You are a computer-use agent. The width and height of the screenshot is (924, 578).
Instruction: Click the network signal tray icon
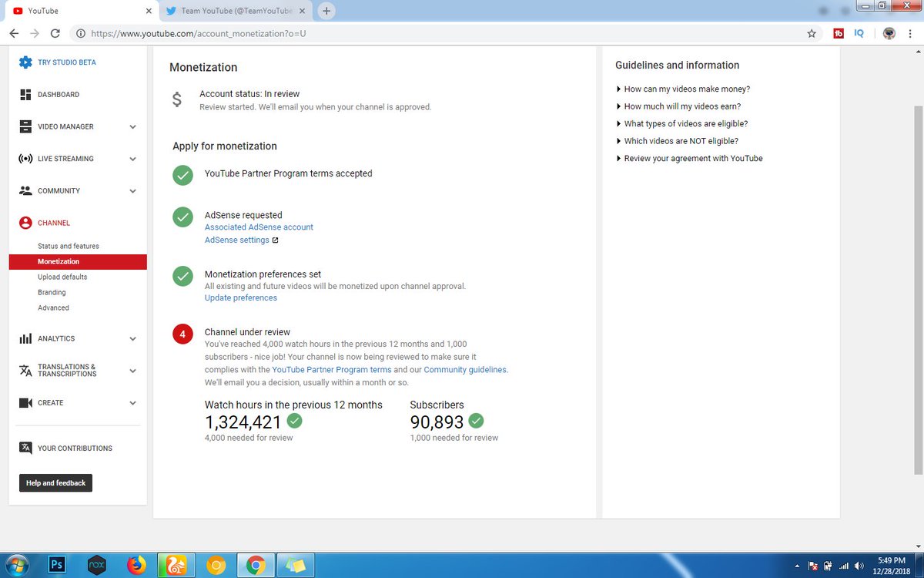point(843,566)
